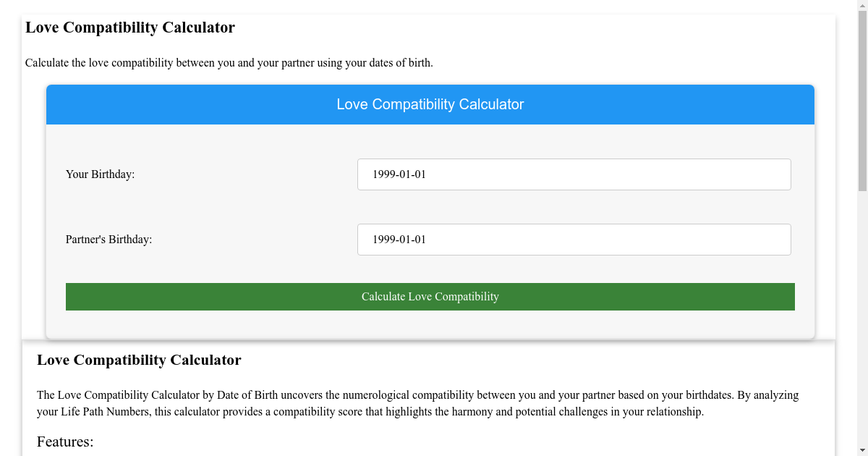Image resolution: width=868 pixels, height=456 pixels.
Task: Click the intro sentence under the page title
Action: pos(229,63)
